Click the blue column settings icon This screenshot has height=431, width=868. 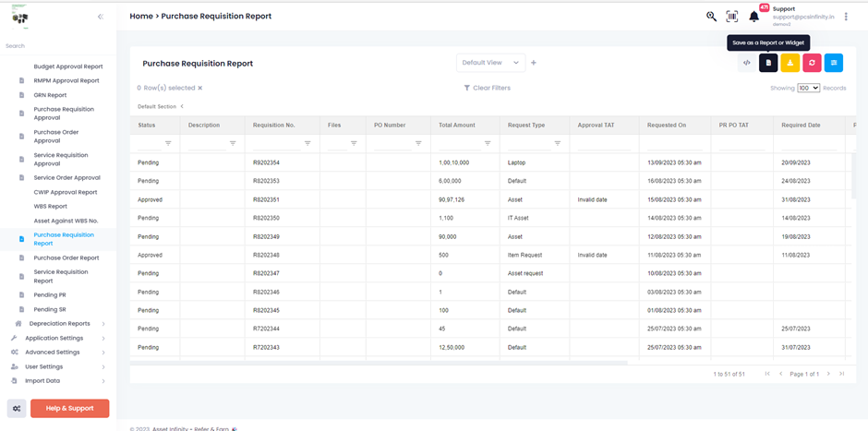pyautogui.click(x=833, y=63)
